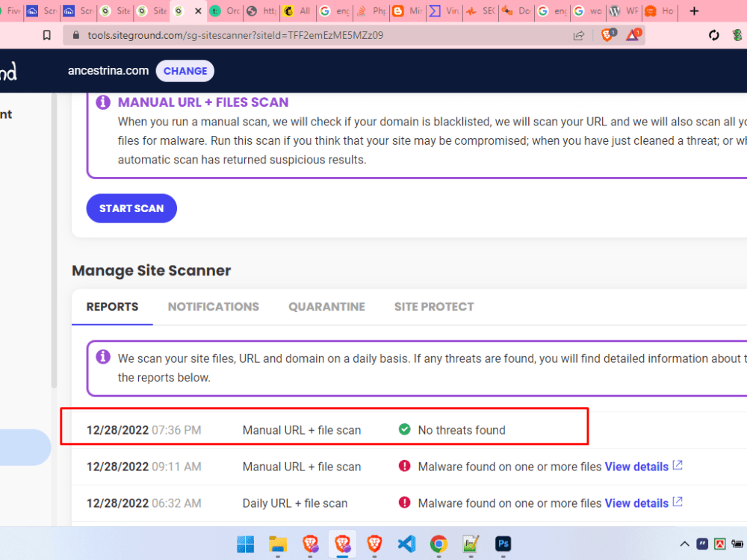
Task: Expand the system tray hidden icons chevron
Action: point(684,544)
